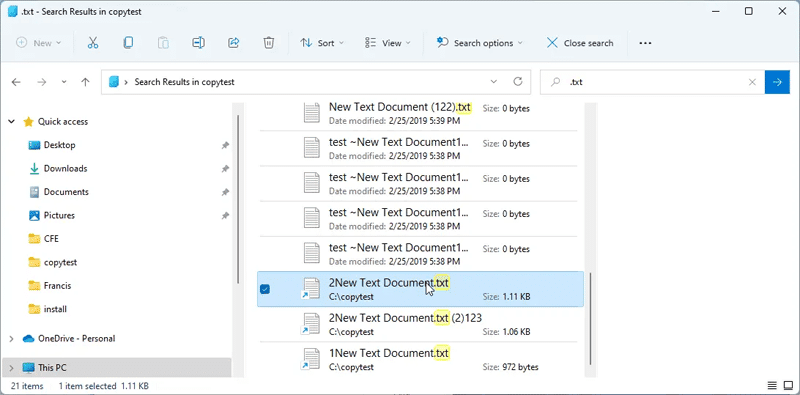800x395 pixels.
Task: Click the 2New Text Document.txt shortcut icon
Action: coord(311,289)
